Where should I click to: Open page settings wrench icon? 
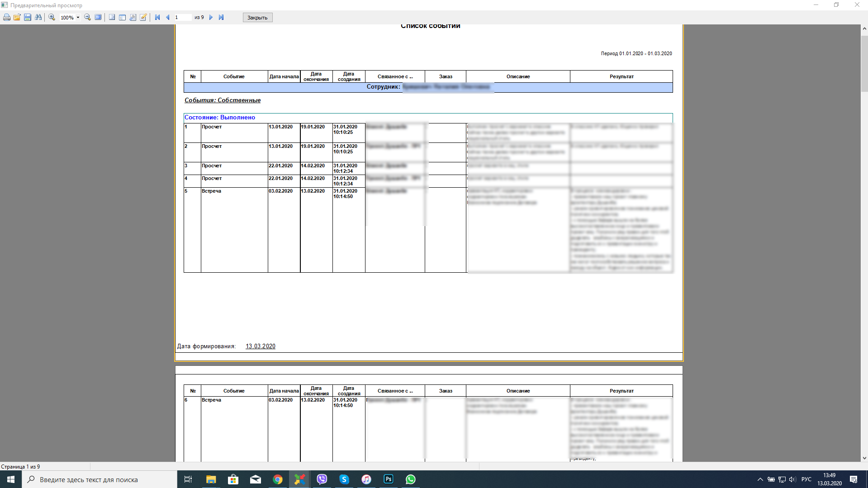pos(133,17)
